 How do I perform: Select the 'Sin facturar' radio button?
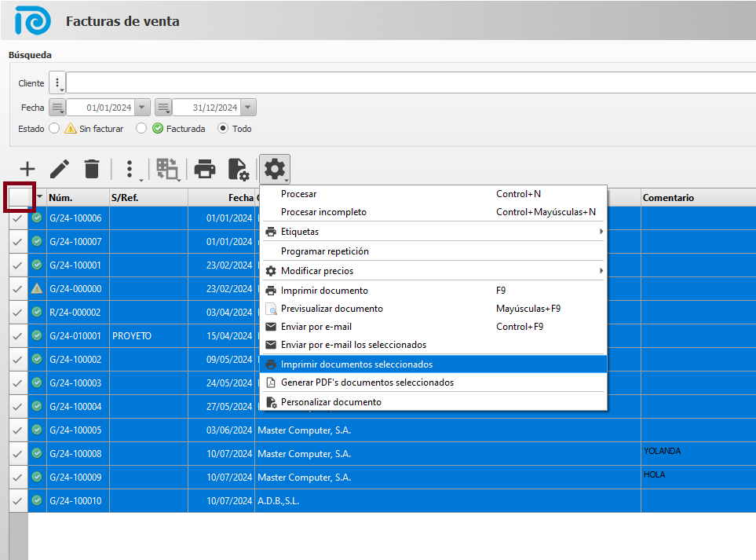[54, 128]
